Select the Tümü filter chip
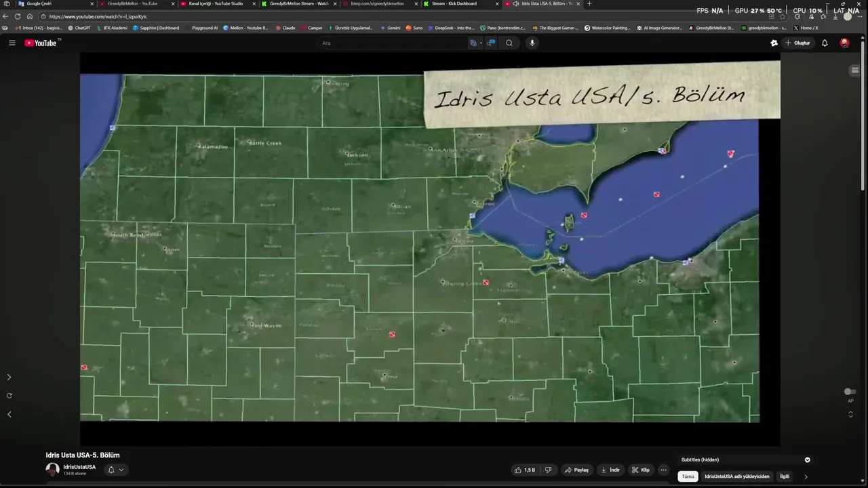The image size is (868, 488). point(688,476)
